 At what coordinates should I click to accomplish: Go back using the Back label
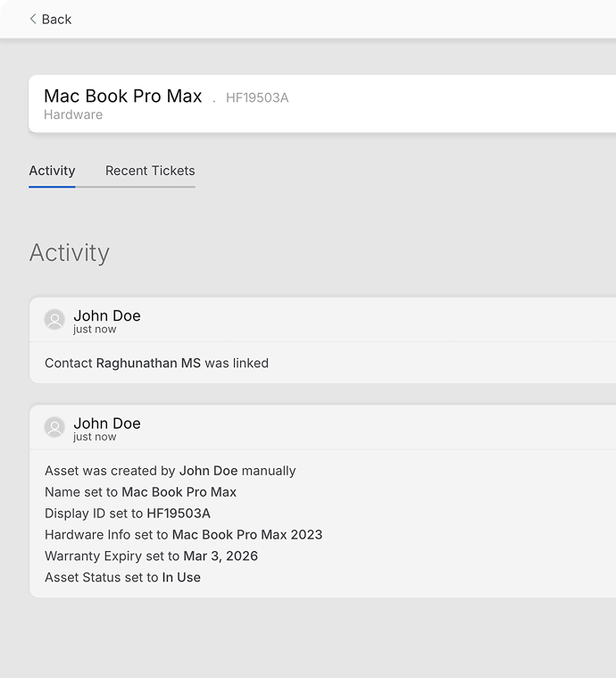[x=56, y=19]
